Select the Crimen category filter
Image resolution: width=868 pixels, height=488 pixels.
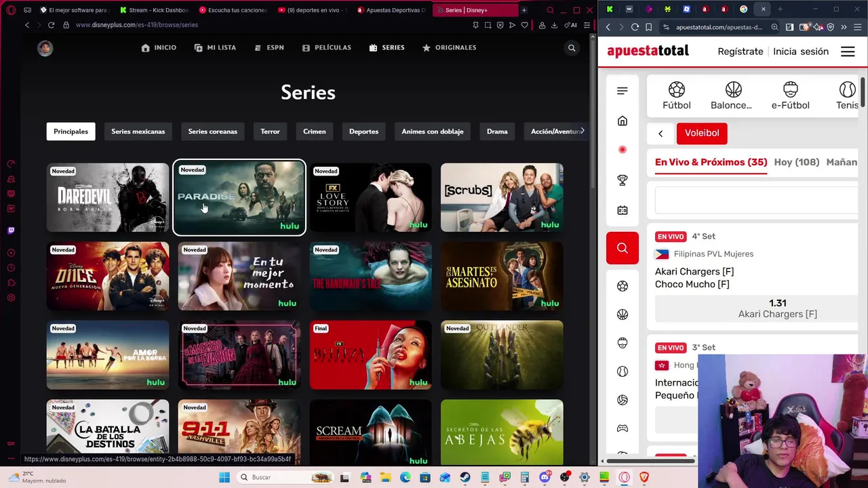coord(314,131)
